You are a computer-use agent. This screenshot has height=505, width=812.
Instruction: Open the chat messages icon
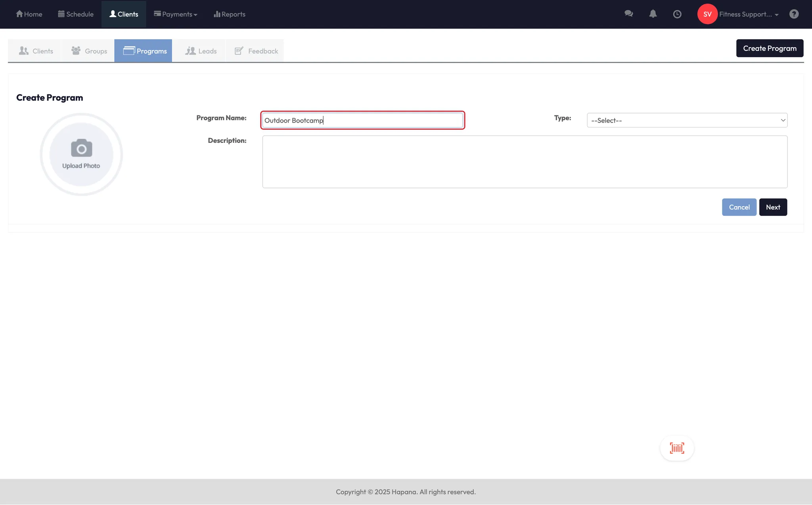tap(628, 14)
